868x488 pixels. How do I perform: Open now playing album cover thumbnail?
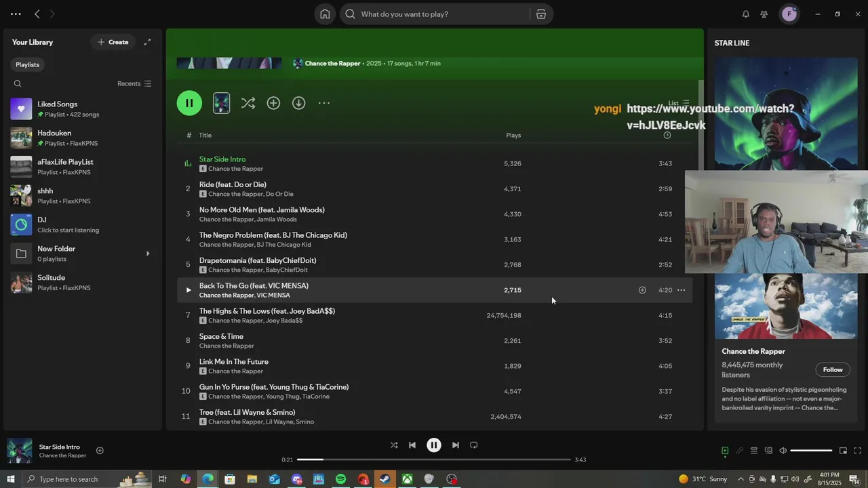[19, 451]
